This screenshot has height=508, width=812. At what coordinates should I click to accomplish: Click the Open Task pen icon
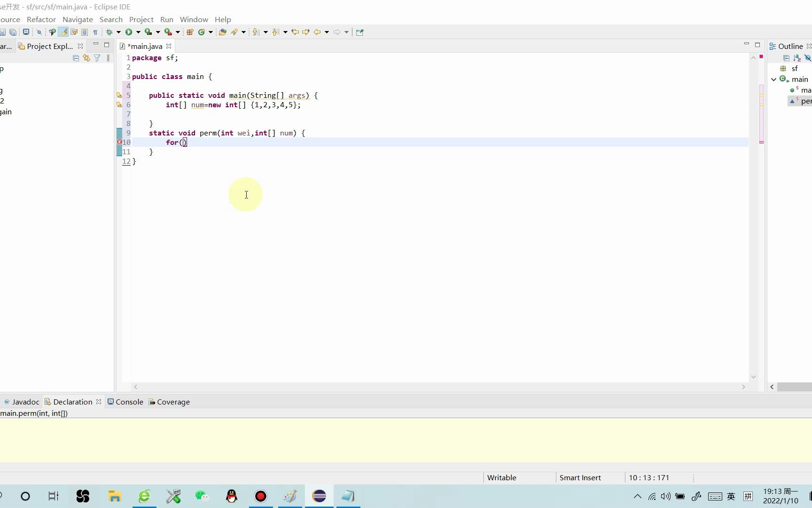point(234,32)
